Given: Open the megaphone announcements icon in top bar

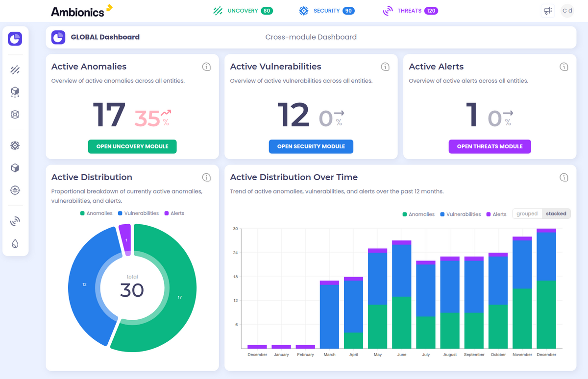Looking at the screenshot, I should tap(548, 10).
